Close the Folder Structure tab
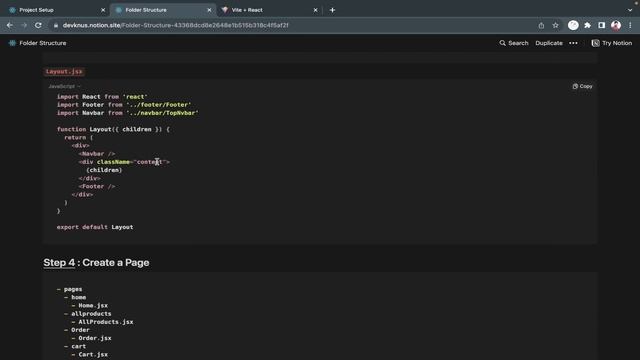640x360 pixels. click(x=209, y=10)
